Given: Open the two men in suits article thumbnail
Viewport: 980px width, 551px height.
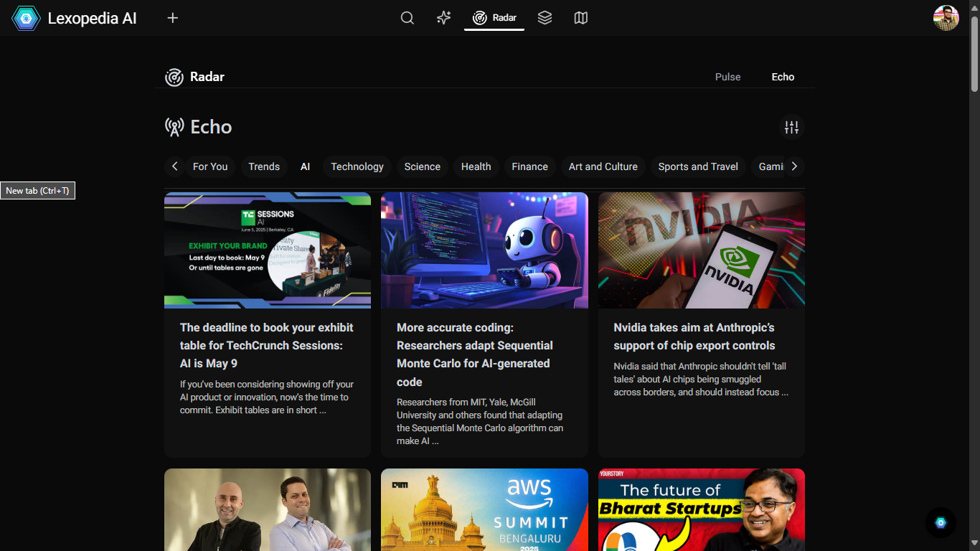Looking at the screenshot, I should tap(268, 509).
